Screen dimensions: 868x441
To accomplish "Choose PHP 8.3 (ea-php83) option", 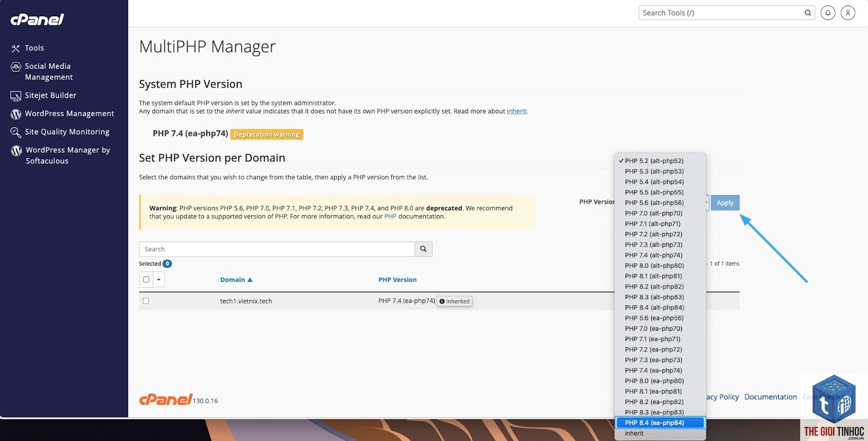I will pos(660,412).
